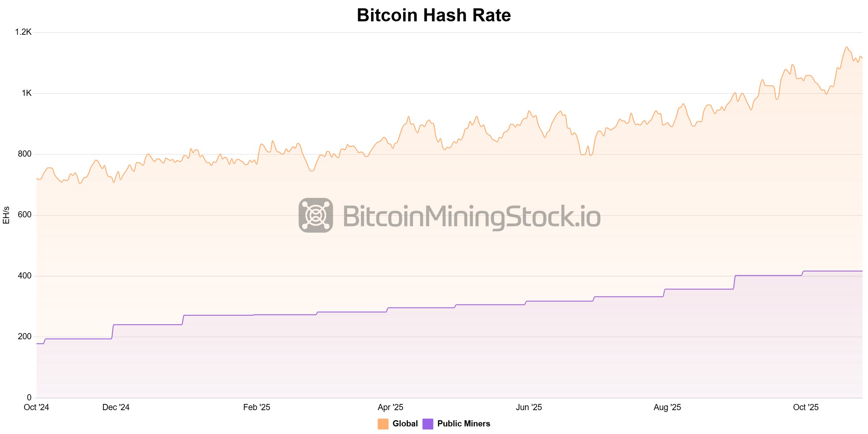Screen dimensions: 868x434
Task: Click the EH/s y-axis title
Action: click(6, 215)
